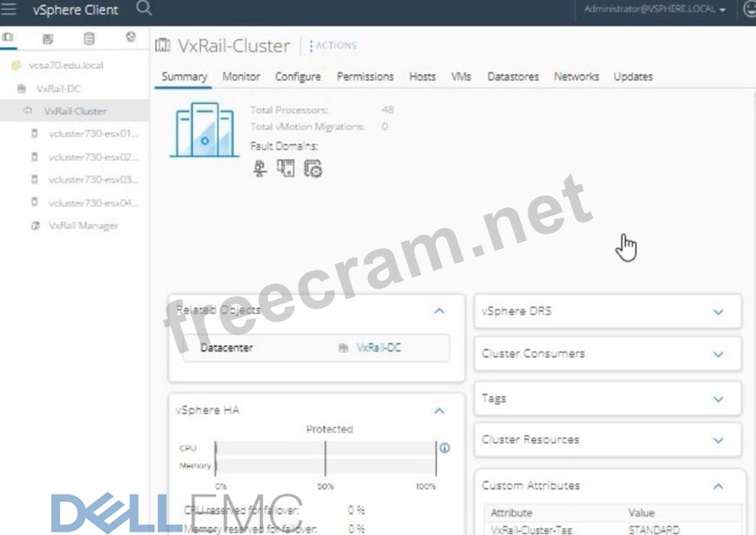
Task: Click the first Fault Domains icon
Action: click(x=260, y=168)
